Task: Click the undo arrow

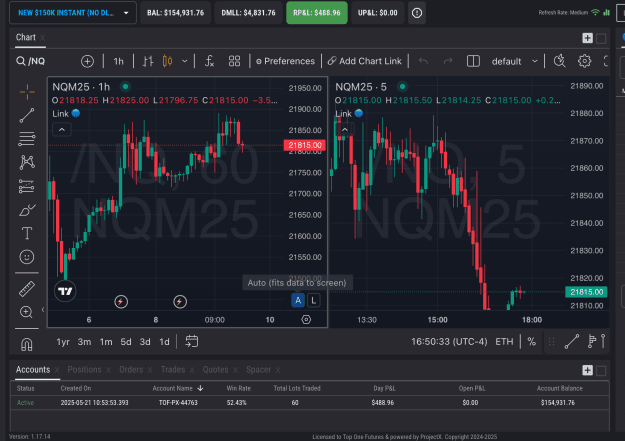Action: (423, 61)
